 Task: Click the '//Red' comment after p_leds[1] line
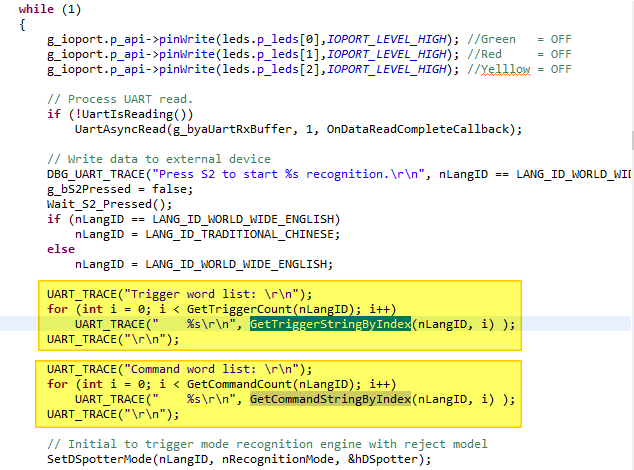point(484,54)
